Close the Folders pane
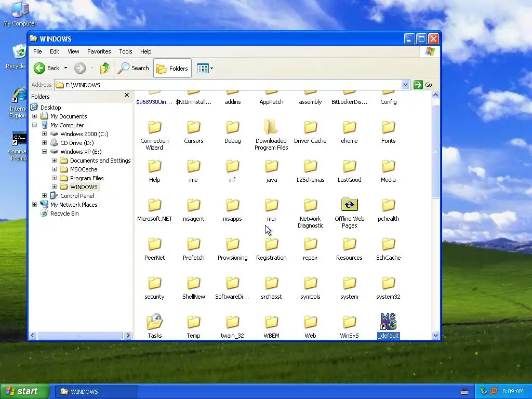The image size is (532, 399). coord(127,96)
